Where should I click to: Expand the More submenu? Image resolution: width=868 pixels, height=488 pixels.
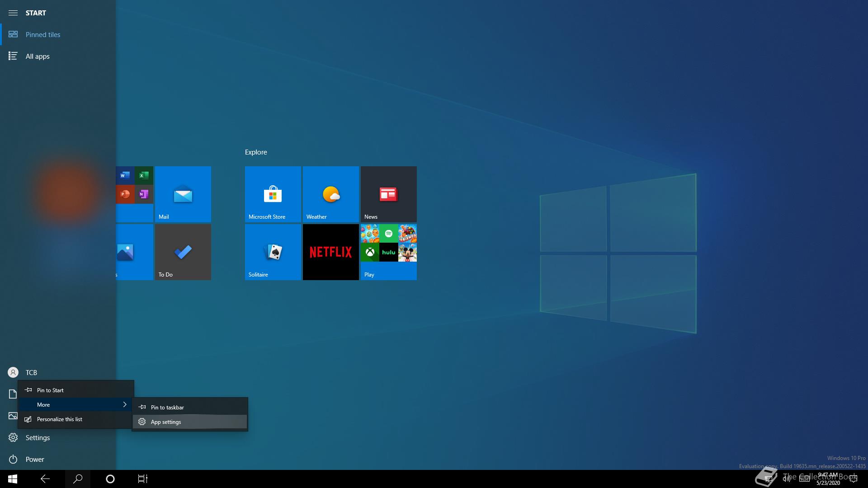pyautogui.click(x=76, y=404)
